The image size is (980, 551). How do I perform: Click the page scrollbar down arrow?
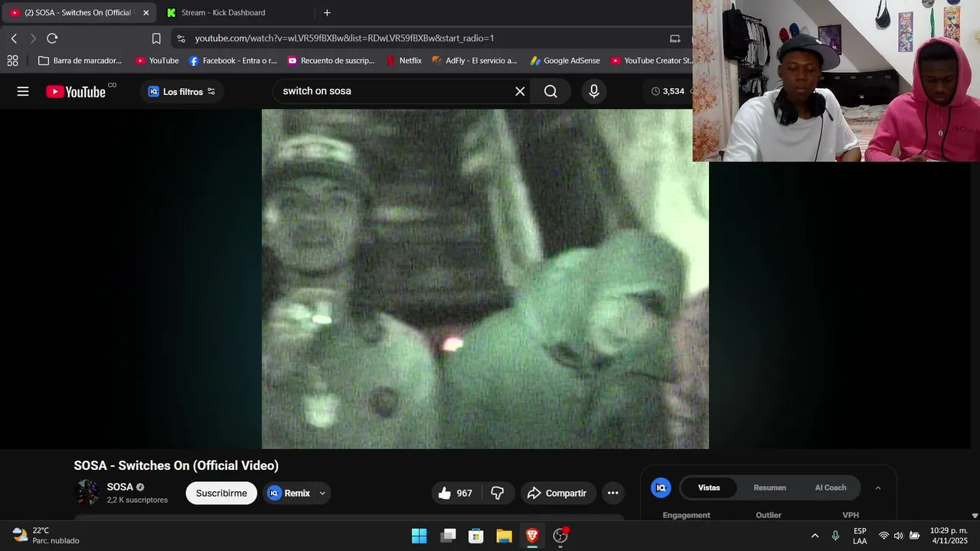[x=975, y=516]
